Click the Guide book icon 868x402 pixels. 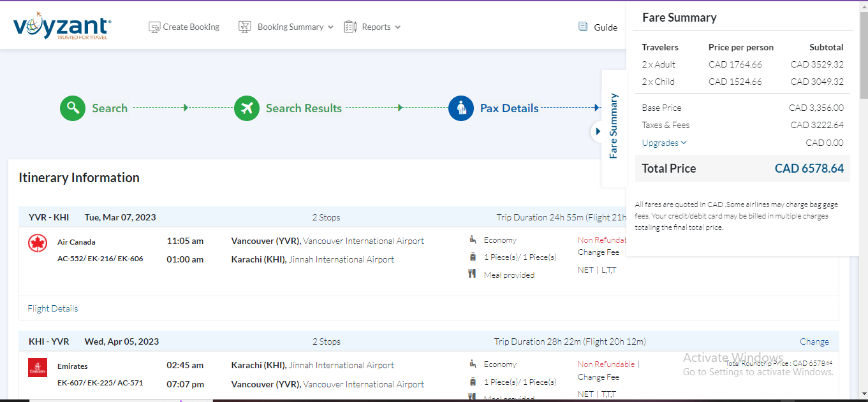click(583, 27)
